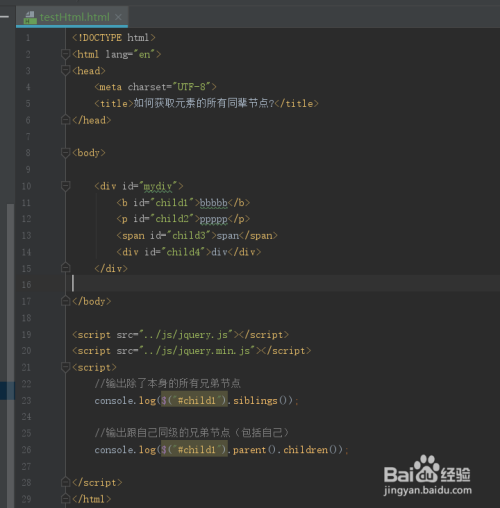500x508 pixels.
Task: Click the meta charset UTF-8 line
Action: 155,87
